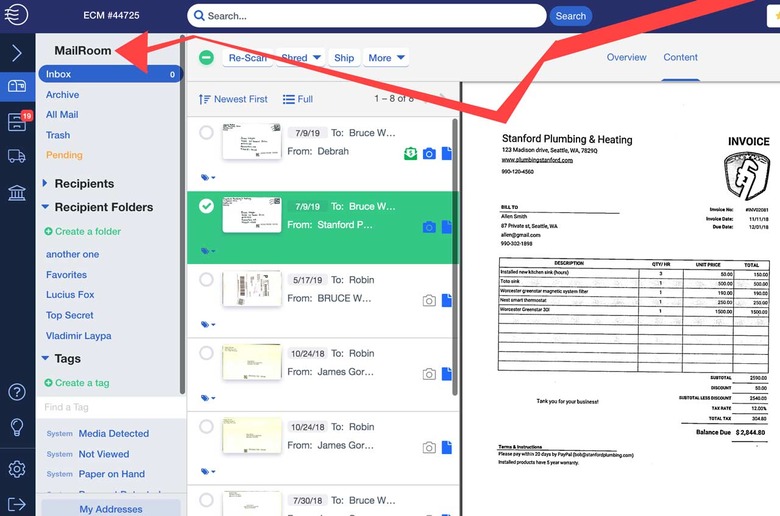Open the settings gear icon
780x516 pixels.
tap(17, 469)
